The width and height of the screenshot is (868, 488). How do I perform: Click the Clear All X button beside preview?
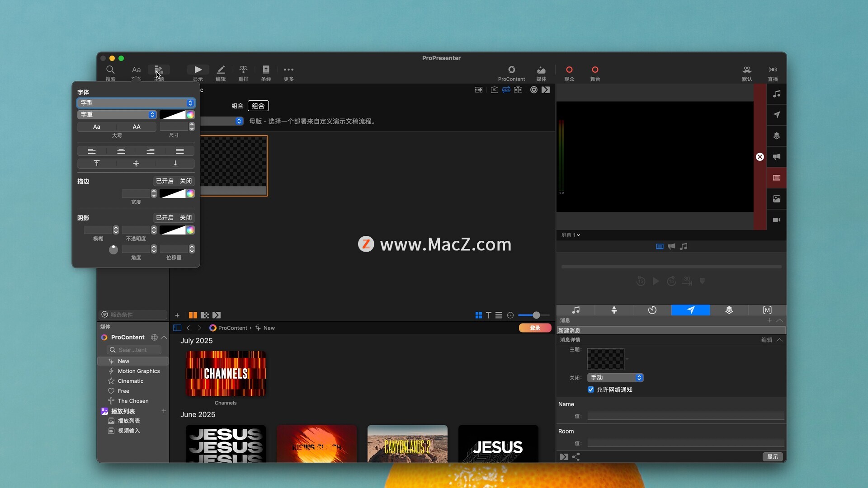[760, 157]
